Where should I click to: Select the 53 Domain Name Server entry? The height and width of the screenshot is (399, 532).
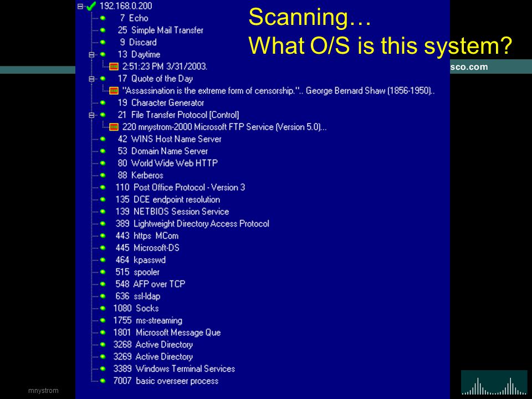pyautogui.click(x=162, y=151)
